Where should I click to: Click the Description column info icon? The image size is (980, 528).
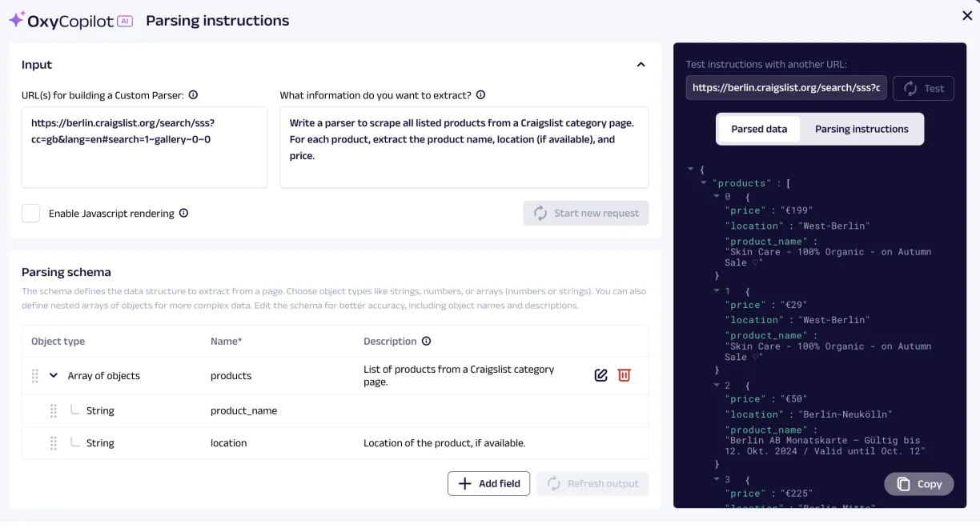pos(426,342)
